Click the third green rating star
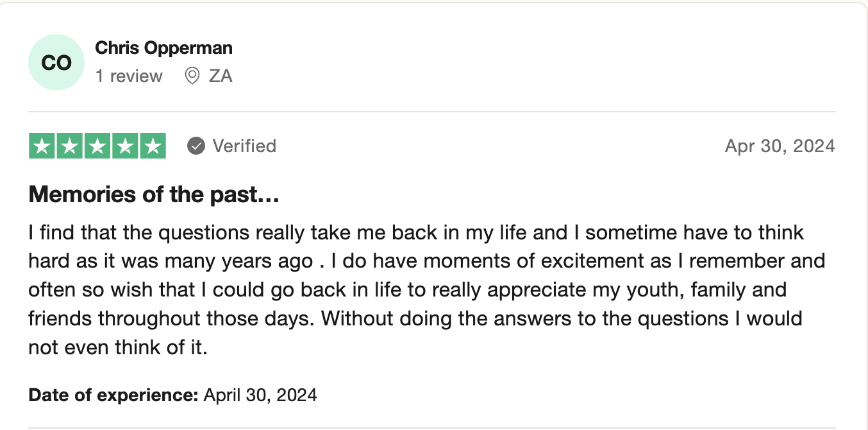 (x=97, y=146)
